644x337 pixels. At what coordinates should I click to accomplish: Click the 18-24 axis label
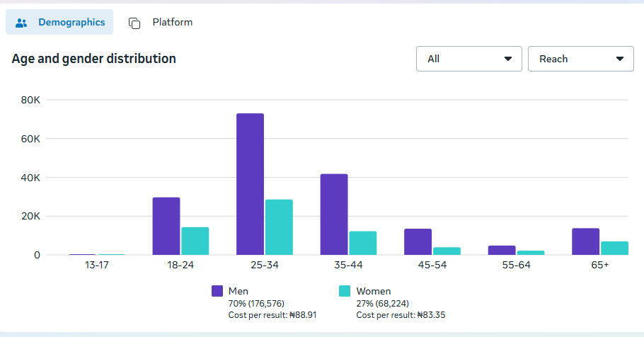180,265
